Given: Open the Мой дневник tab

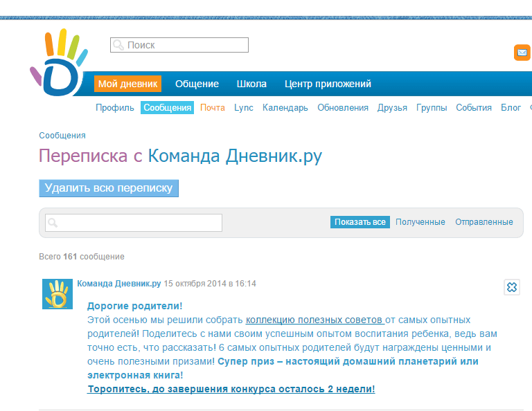Looking at the screenshot, I should (x=128, y=84).
